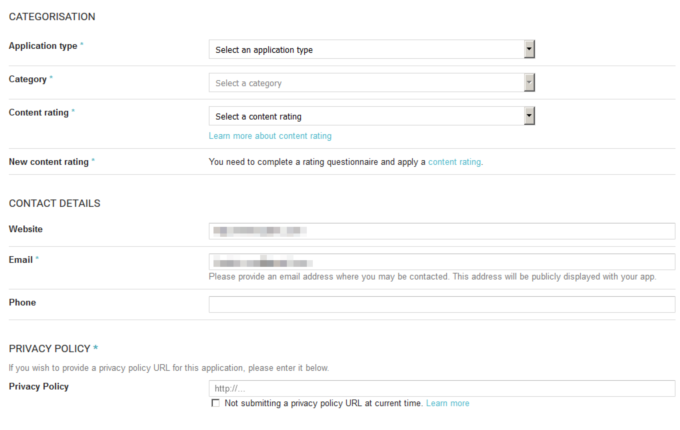Expand the Category dropdown arrow

click(529, 83)
